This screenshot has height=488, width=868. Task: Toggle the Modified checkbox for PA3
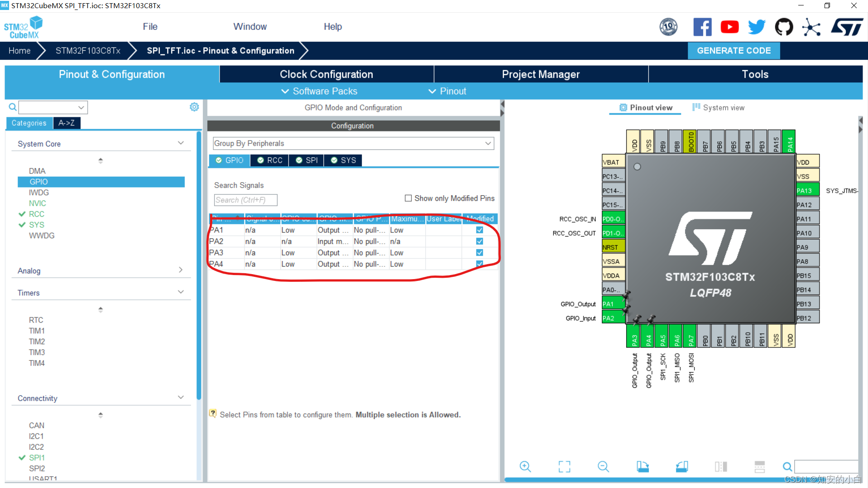click(480, 252)
